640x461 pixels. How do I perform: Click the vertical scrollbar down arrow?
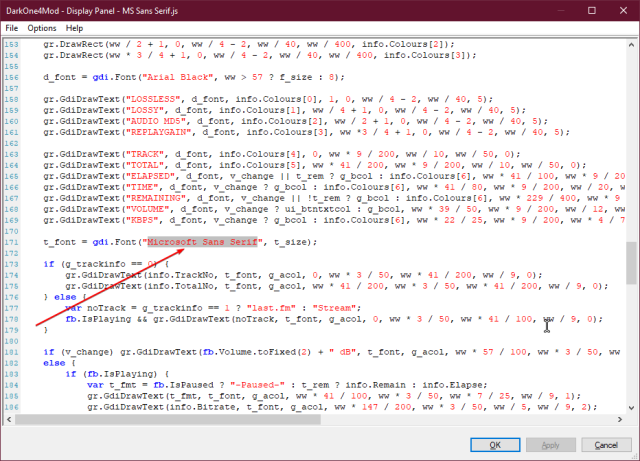click(x=631, y=408)
